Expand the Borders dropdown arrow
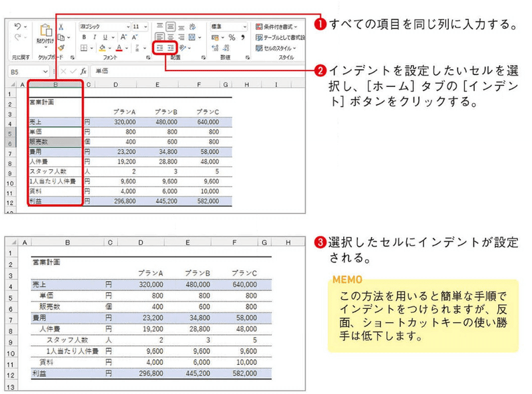The image size is (532, 394). tap(91, 48)
